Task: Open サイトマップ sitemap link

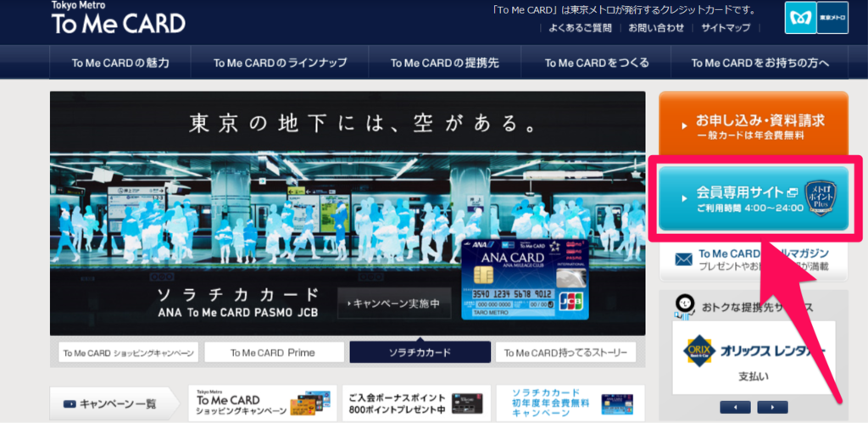Action: (726, 28)
